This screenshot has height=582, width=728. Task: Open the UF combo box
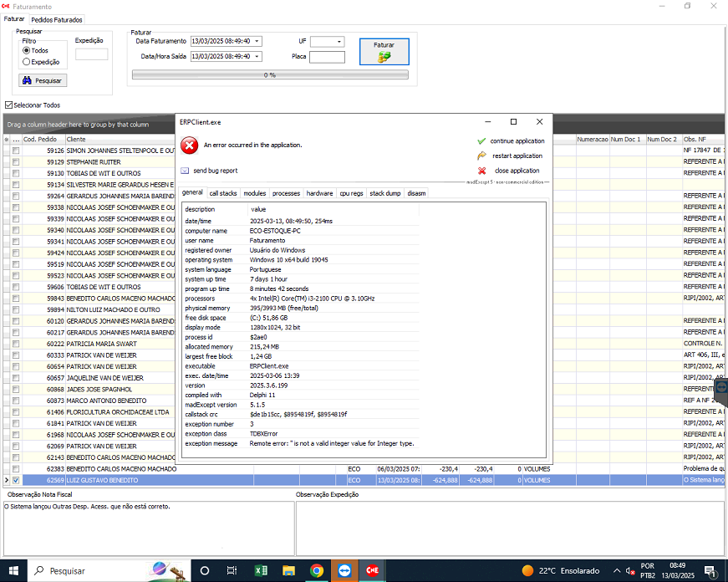pyautogui.click(x=339, y=41)
